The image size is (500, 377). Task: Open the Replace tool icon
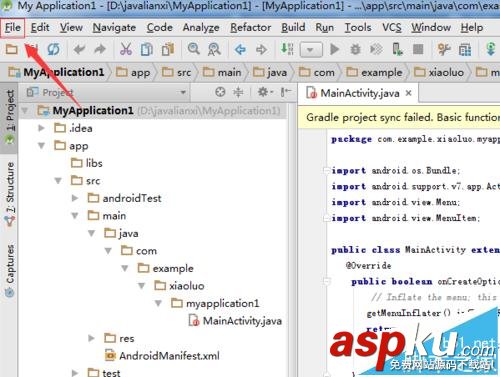[x=214, y=50]
